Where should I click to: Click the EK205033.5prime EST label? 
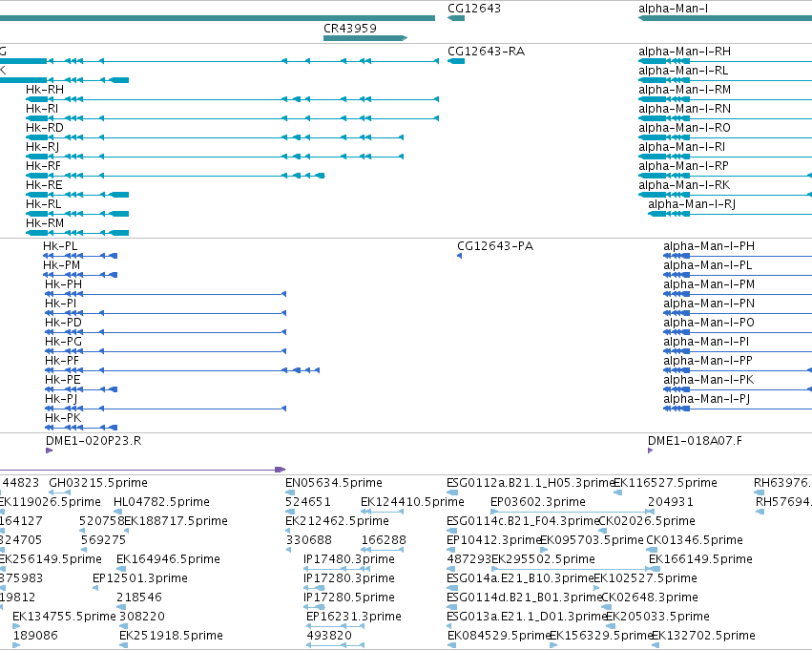click(x=657, y=618)
